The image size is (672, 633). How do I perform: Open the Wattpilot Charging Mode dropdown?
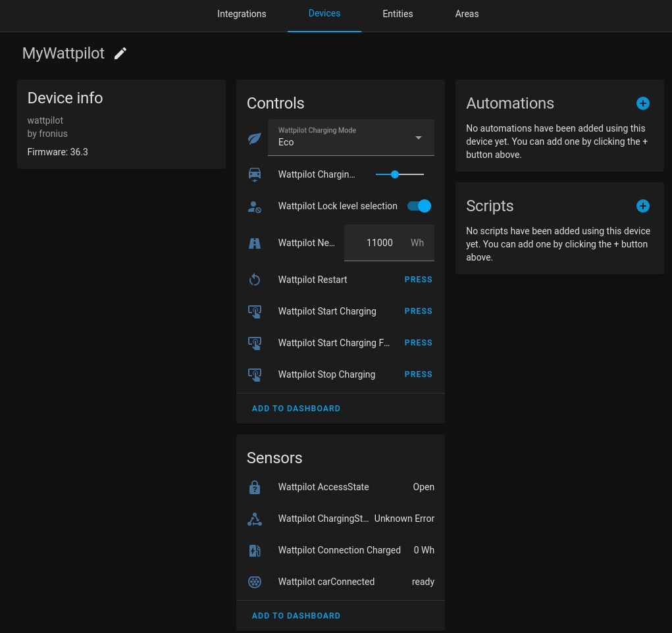coord(351,137)
